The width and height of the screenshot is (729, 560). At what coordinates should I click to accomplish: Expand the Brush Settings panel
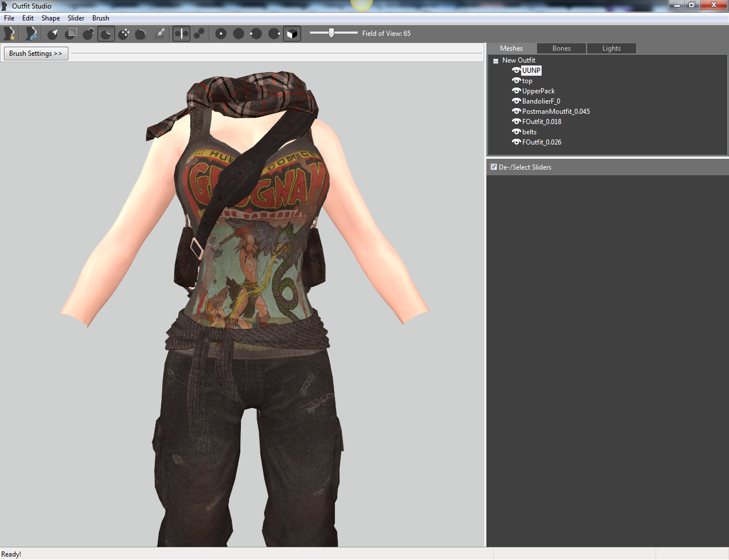coord(36,53)
